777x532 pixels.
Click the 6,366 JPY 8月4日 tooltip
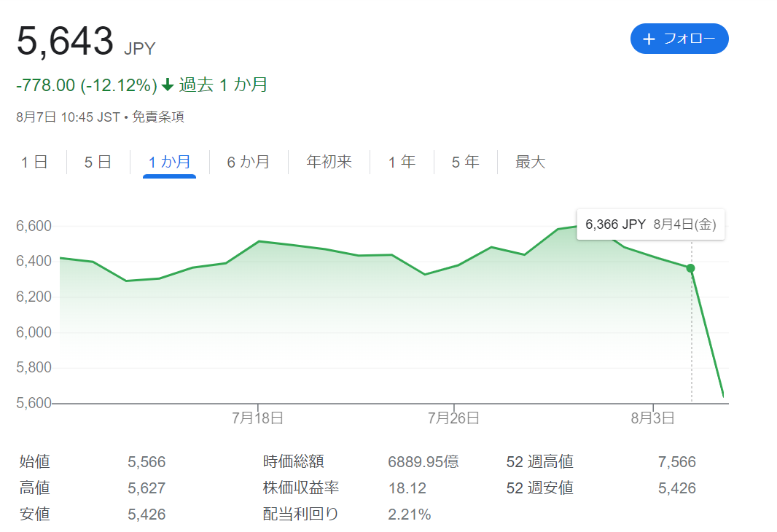[x=651, y=224]
